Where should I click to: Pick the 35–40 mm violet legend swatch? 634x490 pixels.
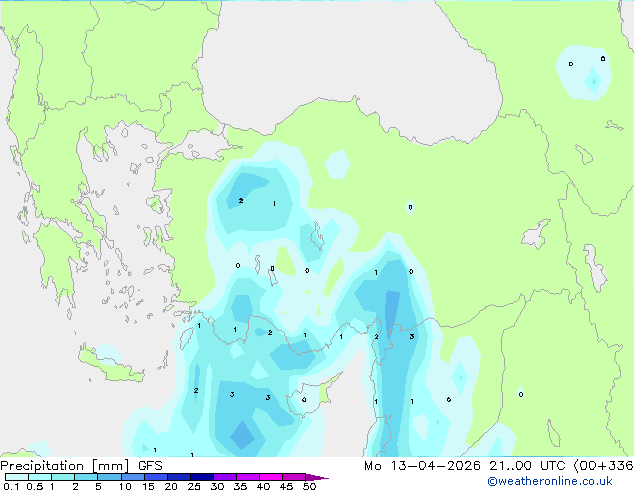point(247,477)
